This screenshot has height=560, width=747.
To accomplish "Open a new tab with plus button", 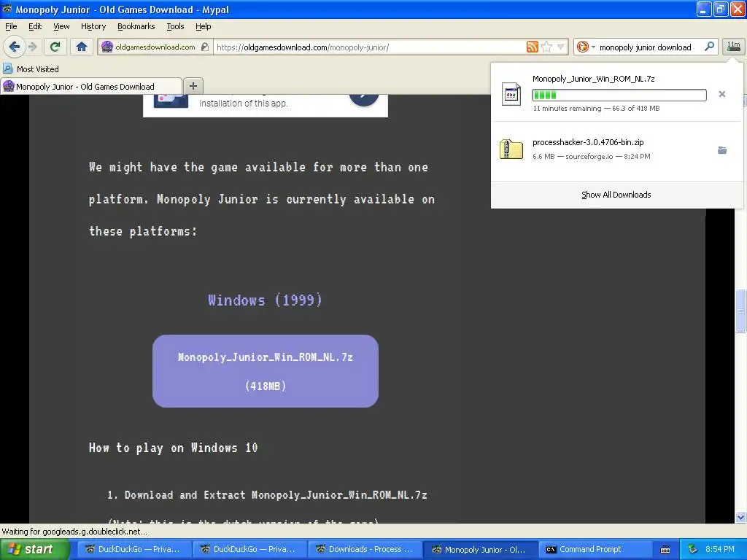I will click(193, 86).
